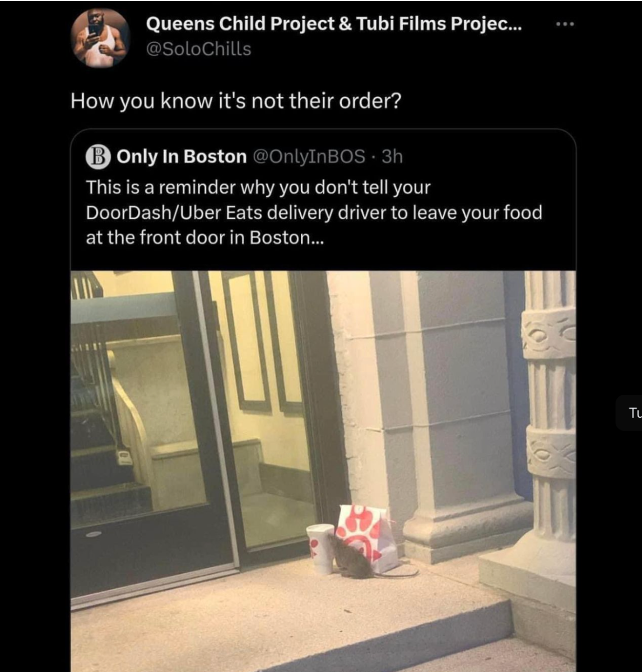The height and width of the screenshot is (672, 642).
Task: Click the partially visible "Tu" button at right edge
Action: 633,413
